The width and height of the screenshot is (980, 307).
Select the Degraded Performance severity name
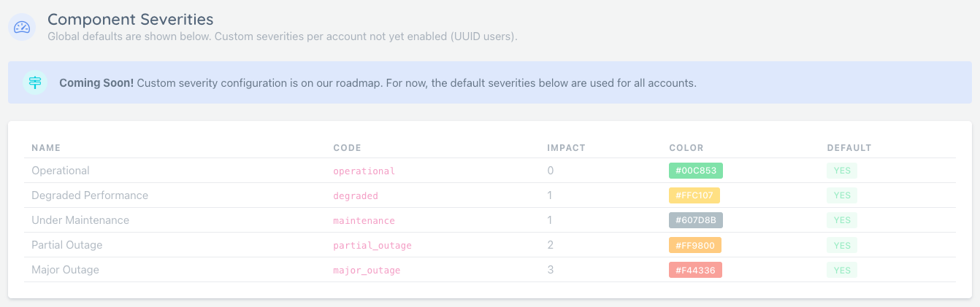click(x=90, y=195)
